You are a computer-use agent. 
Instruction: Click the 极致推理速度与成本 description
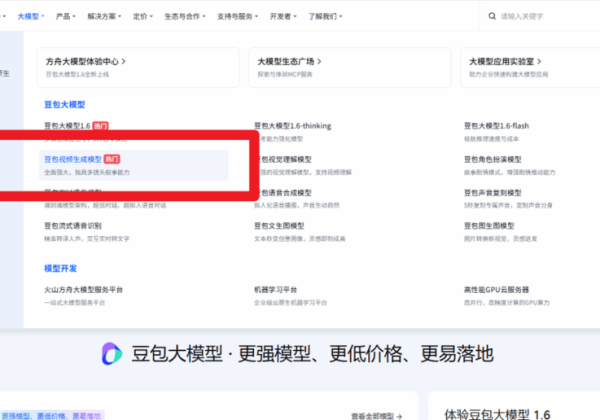[491, 139]
